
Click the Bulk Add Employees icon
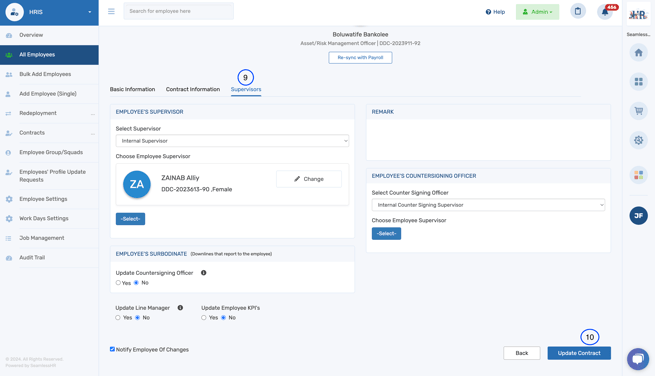pos(9,74)
